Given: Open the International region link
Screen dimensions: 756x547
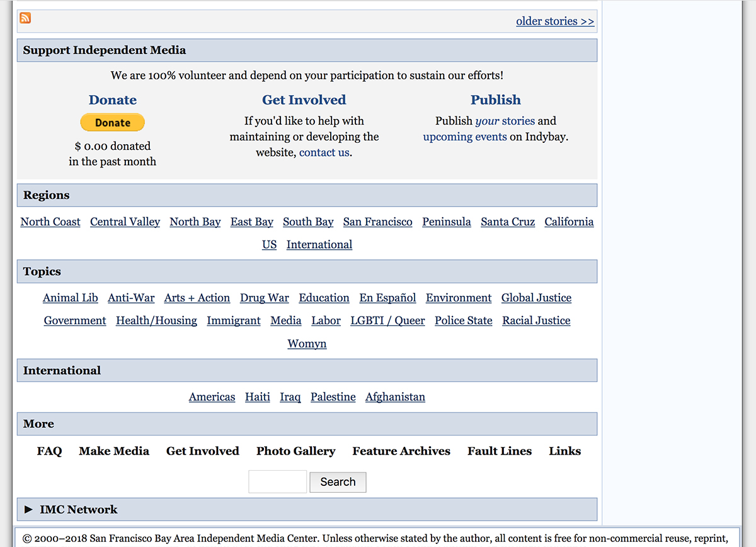Looking at the screenshot, I should [319, 245].
